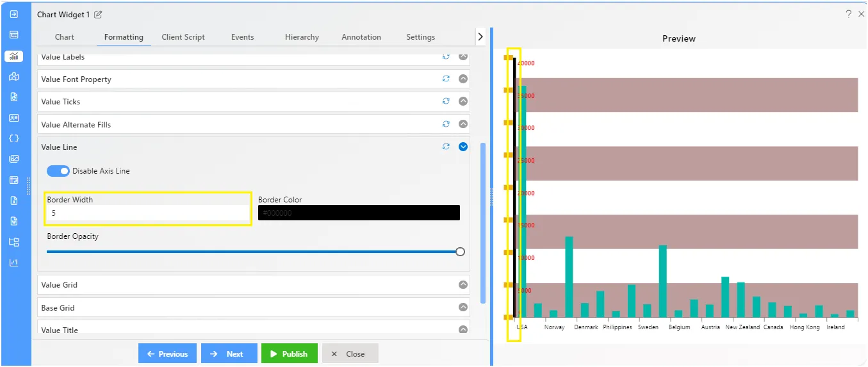Viewport: 868px width, 367px height.
Task: Click the sidebar drag handle dots
Action: 28,186
